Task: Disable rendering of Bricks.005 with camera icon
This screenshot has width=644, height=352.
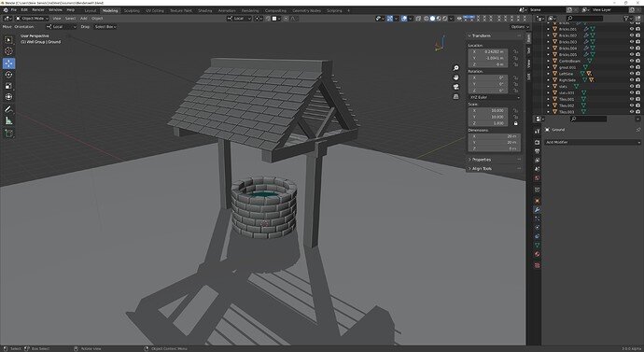Action: click(x=637, y=55)
